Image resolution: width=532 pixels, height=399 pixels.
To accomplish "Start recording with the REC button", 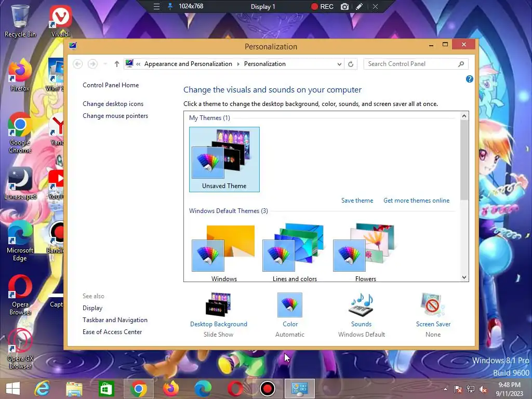I will tap(322, 6).
